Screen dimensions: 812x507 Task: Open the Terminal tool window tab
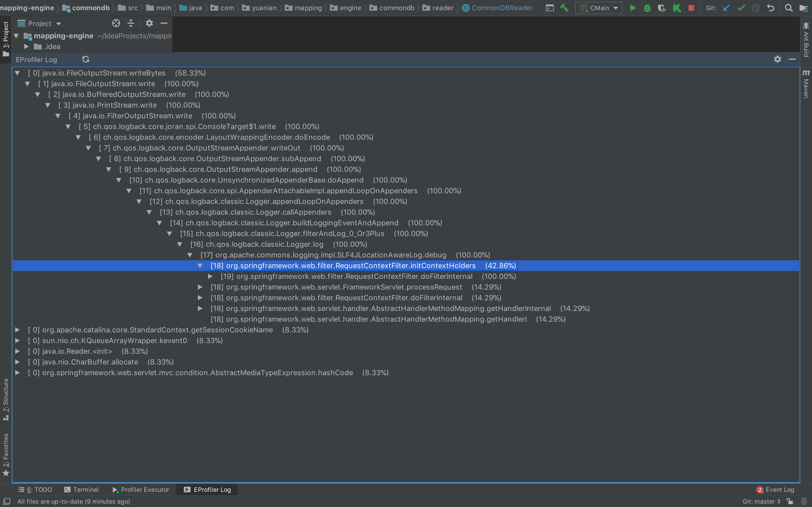pyautogui.click(x=81, y=490)
